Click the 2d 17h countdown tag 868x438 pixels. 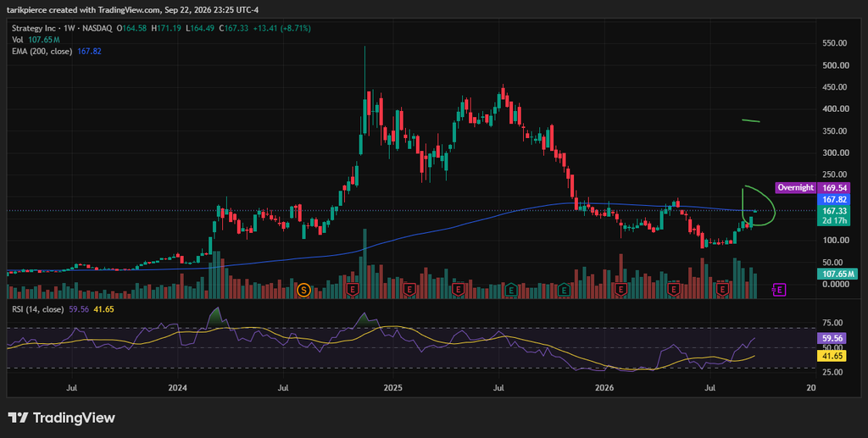(833, 220)
